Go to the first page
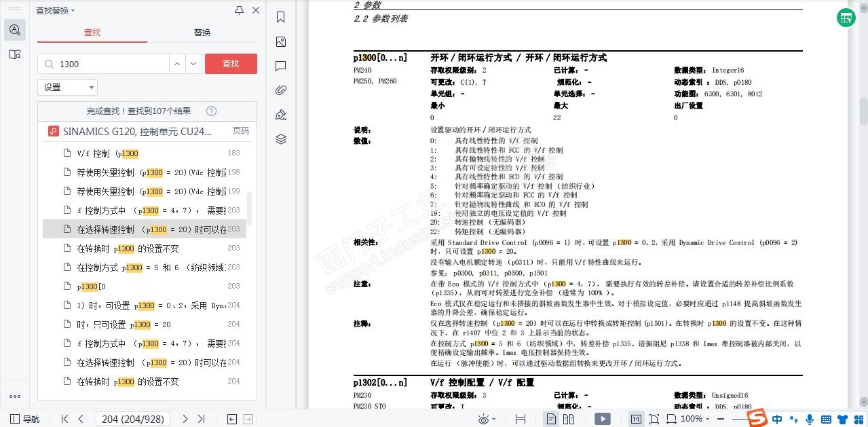868x427 pixels. 64,419
